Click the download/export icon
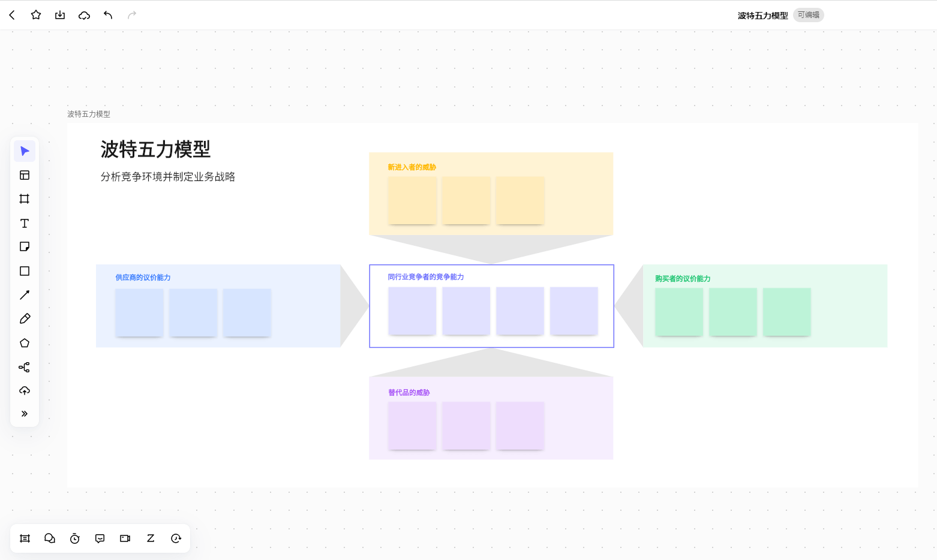Viewport: 937px width, 560px height. [x=60, y=15]
